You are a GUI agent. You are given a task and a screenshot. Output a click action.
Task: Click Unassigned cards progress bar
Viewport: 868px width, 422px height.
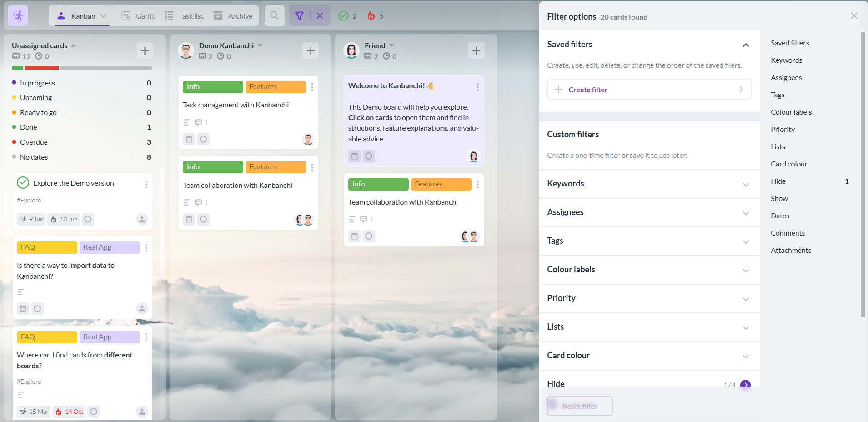[82, 68]
